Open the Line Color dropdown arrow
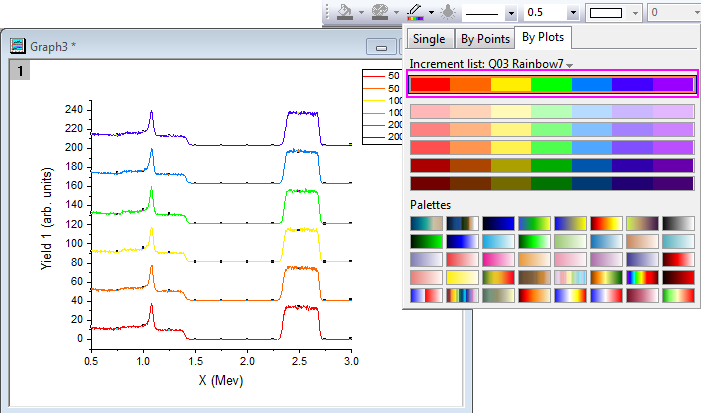This screenshot has width=701, height=413. (x=431, y=13)
